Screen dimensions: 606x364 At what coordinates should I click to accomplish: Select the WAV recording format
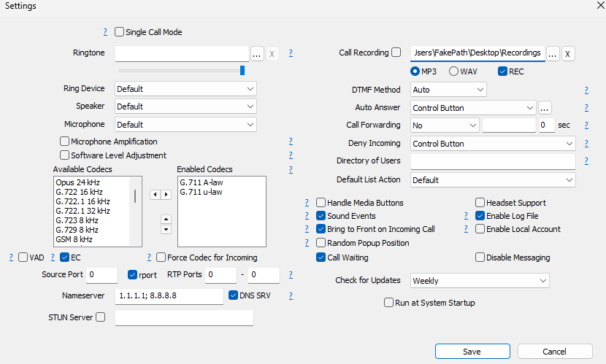click(453, 71)
